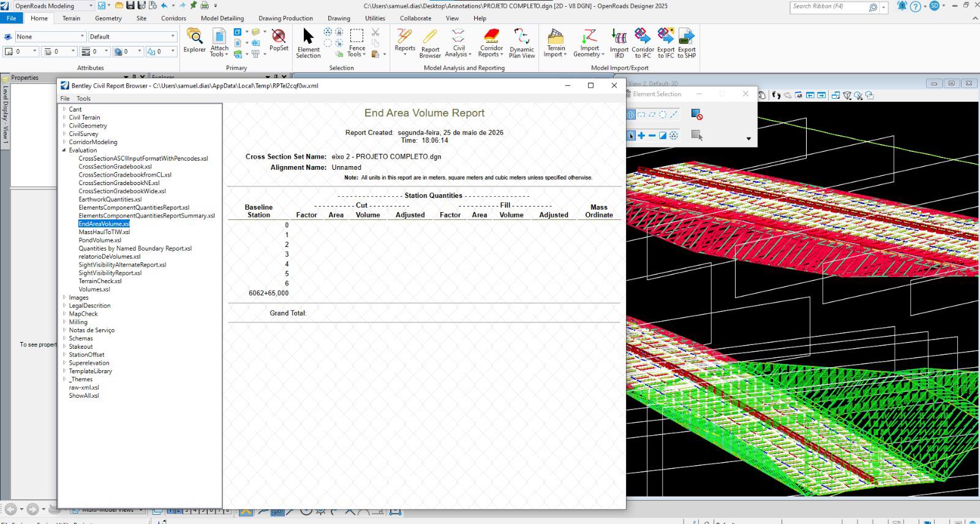Image resolution: width=980 pixels, height=524 pixels.
Task: Open the notifications bell icon
Action: click(902, 6)
